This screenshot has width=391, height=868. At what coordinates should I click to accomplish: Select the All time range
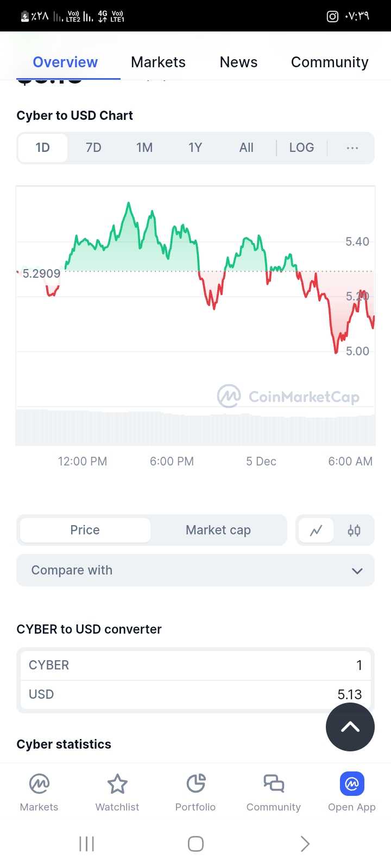click(x=246, y=148)
